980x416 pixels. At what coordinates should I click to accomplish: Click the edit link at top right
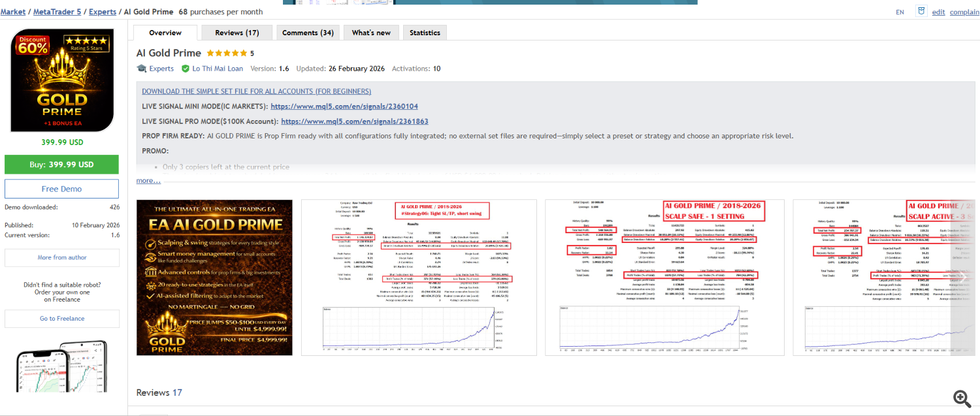938,12
